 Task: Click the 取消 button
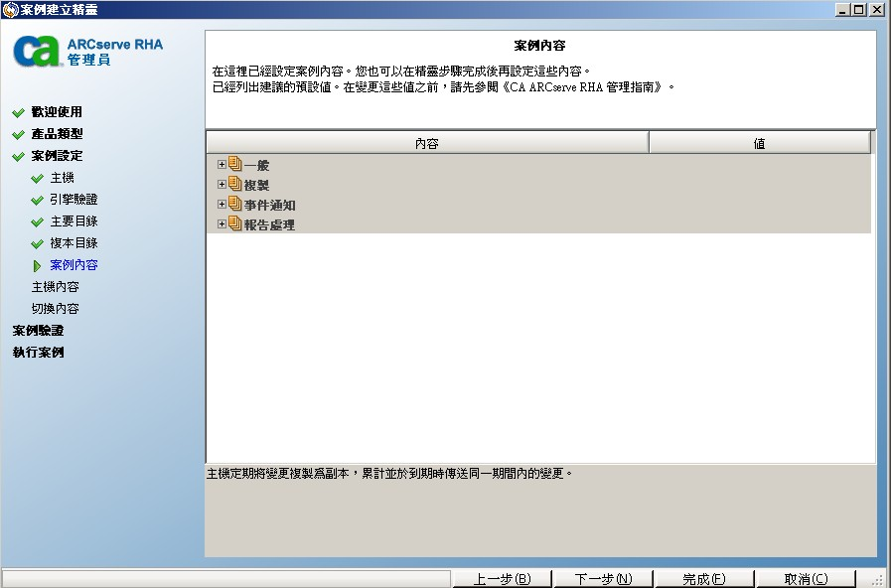click(807, 578)
